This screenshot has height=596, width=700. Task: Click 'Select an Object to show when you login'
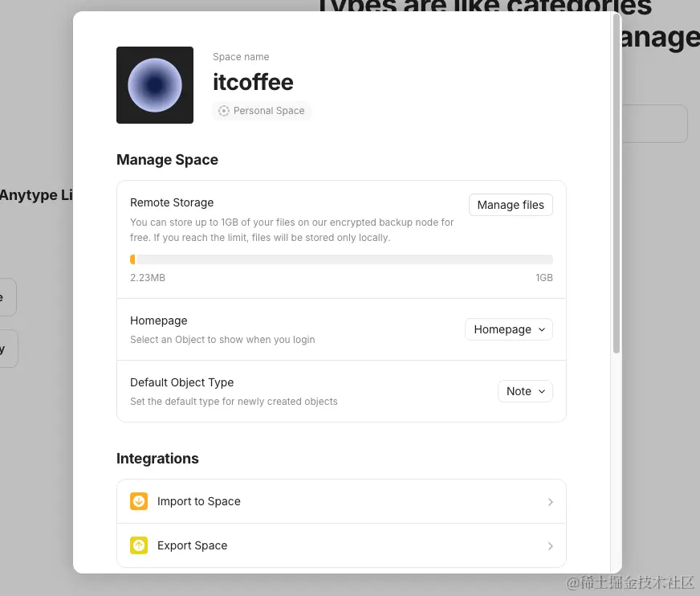coord(222,340)
